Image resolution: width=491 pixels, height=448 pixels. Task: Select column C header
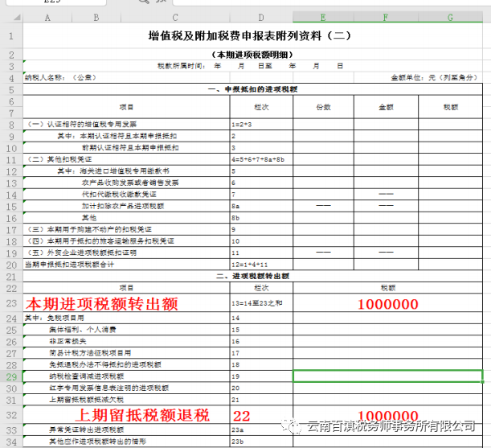pos(175,18)
